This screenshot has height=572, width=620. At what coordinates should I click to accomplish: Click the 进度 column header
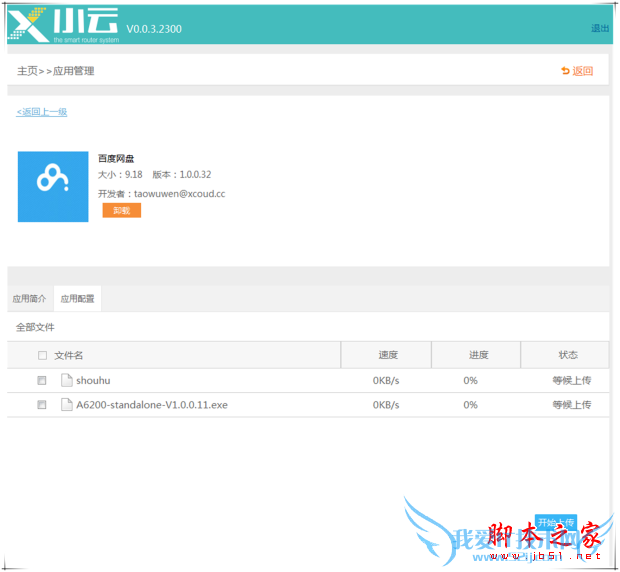[478, 355]
